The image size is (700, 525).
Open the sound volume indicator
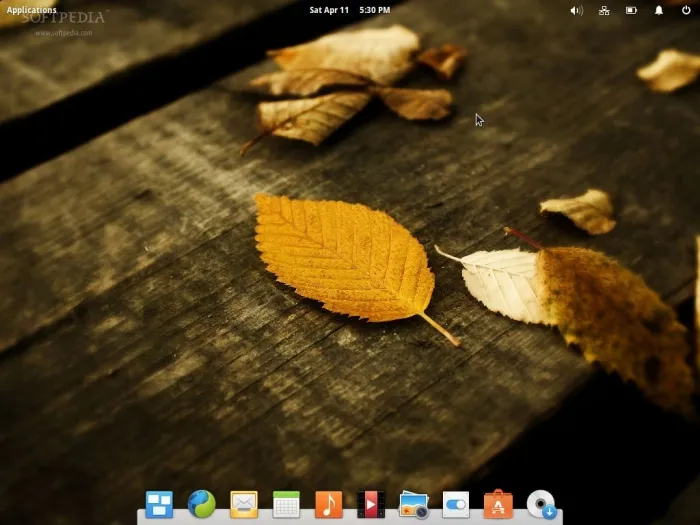(x=576, y=10)
